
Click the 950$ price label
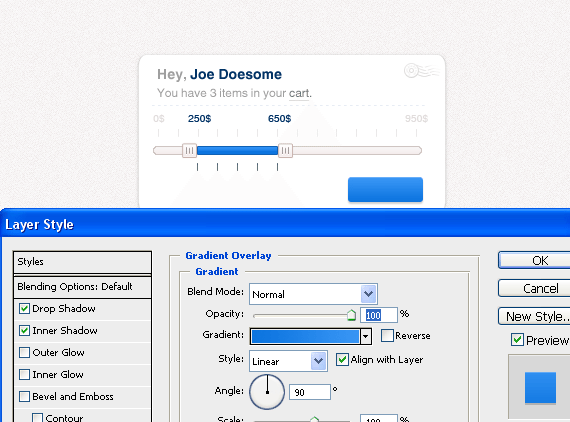click(x=417, y=119)
